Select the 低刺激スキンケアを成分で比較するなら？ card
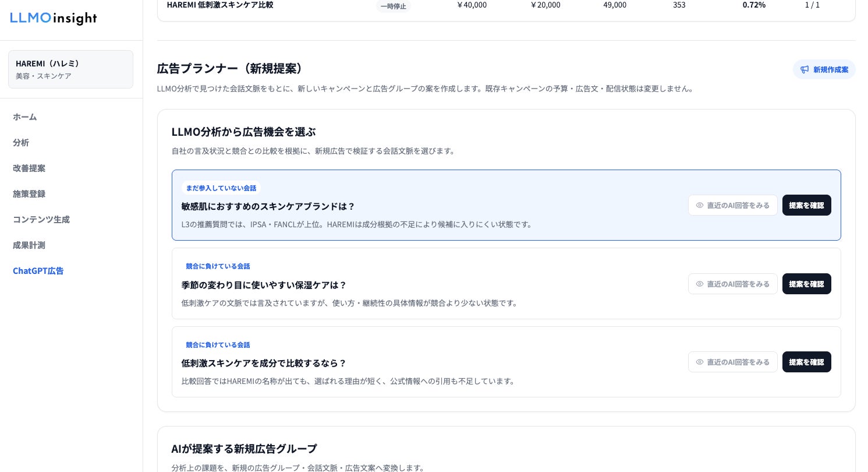868x472 pixels. pyautogui.click(x=506, y=362)
